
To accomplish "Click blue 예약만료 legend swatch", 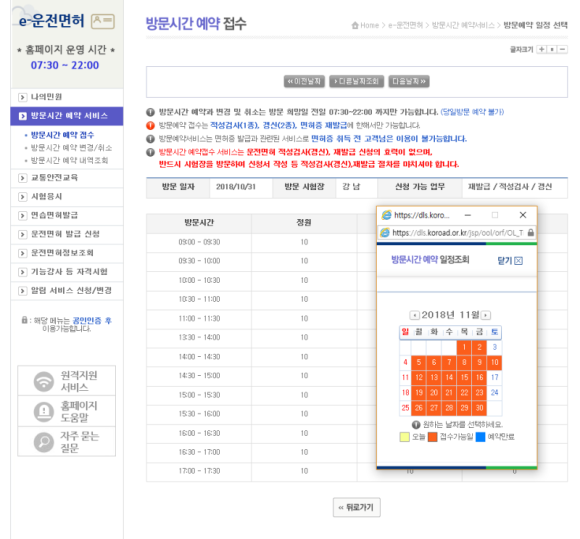I will click(x=480, y=437).
